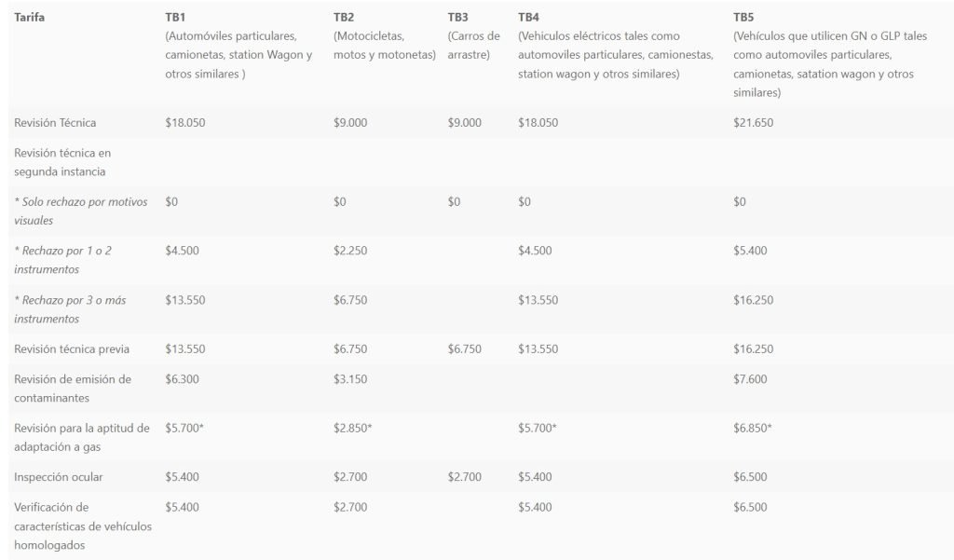Click the $6.750 TB3 previa value
954x560 pixels.
click(464, 348)
